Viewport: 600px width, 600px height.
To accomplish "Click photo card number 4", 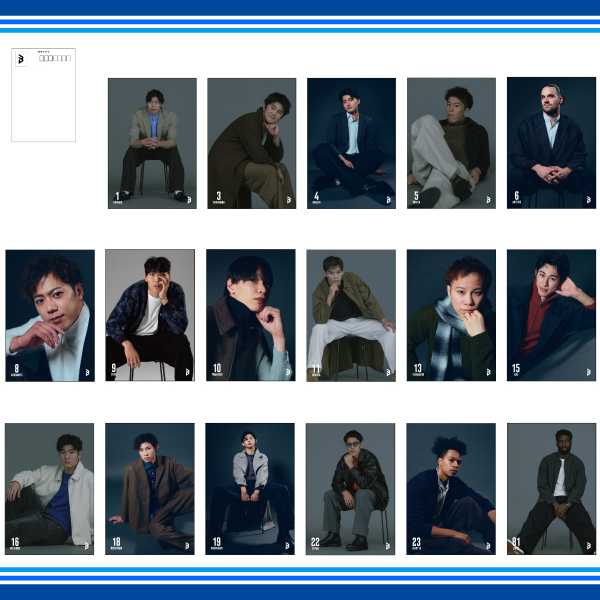I will 351,143.
